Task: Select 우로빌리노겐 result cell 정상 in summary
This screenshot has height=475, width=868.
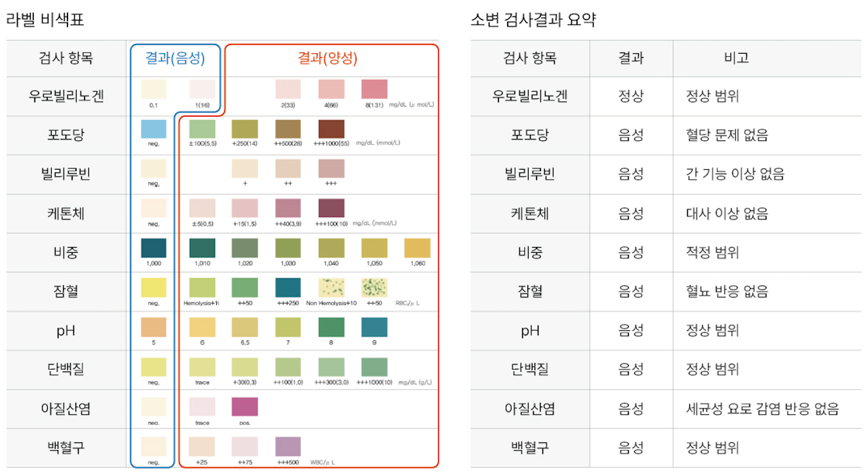Action: click(632, 96)
